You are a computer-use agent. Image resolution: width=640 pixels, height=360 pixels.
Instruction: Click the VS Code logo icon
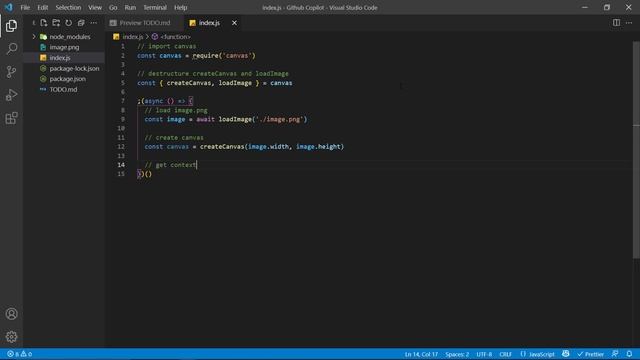point(9,7)
